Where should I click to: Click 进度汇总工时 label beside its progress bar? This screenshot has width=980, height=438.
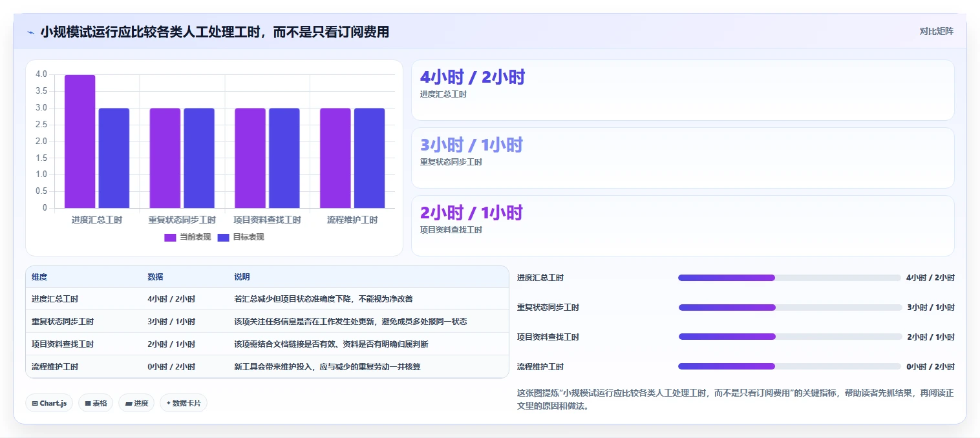[x=540, y=278]
